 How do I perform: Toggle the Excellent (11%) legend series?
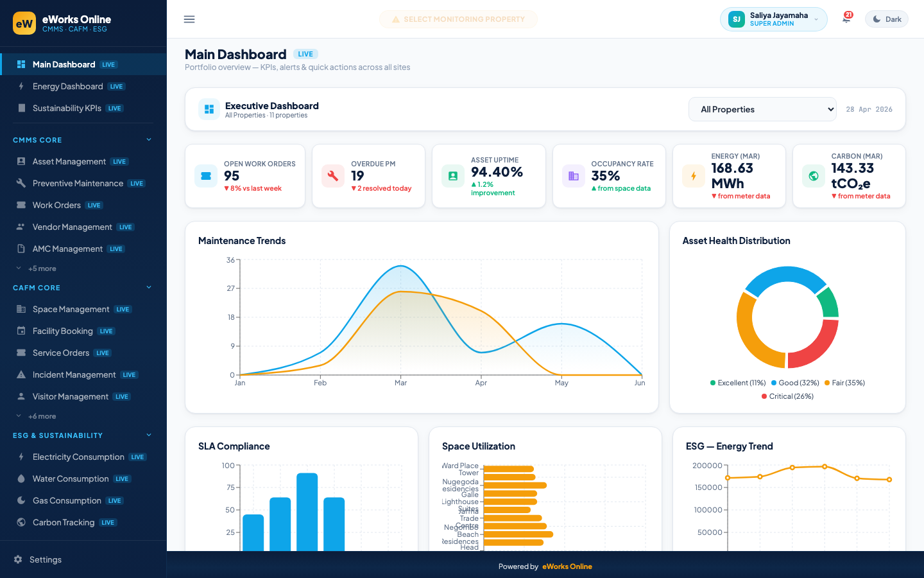click(738, 383)
